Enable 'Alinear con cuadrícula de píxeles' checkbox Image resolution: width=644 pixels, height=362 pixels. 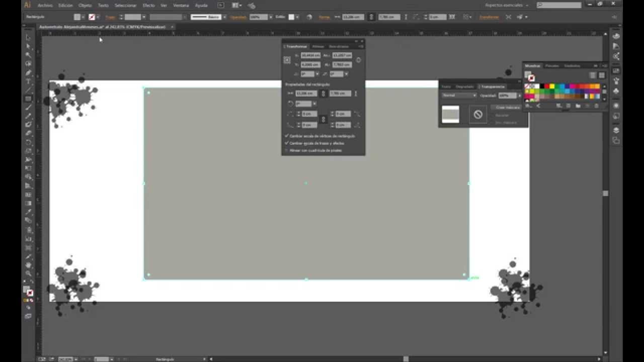pyautogui.click(x=287, y=150)
